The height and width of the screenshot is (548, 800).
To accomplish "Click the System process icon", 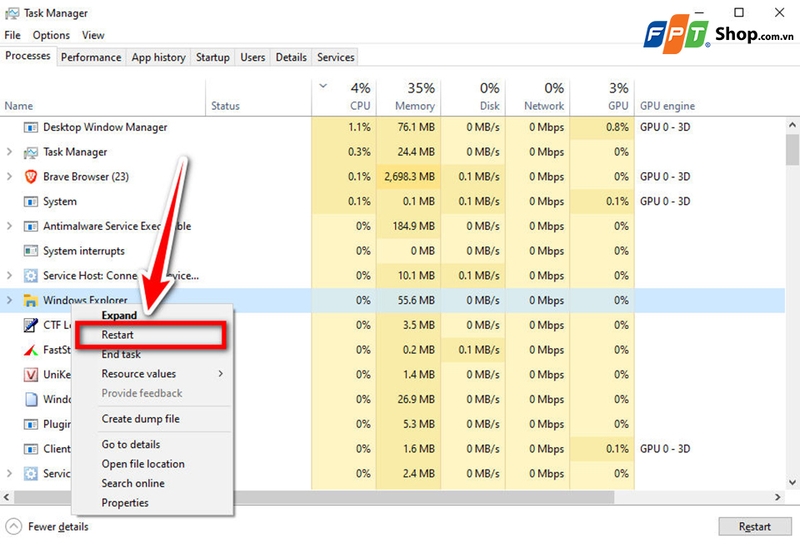I will pos(31,202).
